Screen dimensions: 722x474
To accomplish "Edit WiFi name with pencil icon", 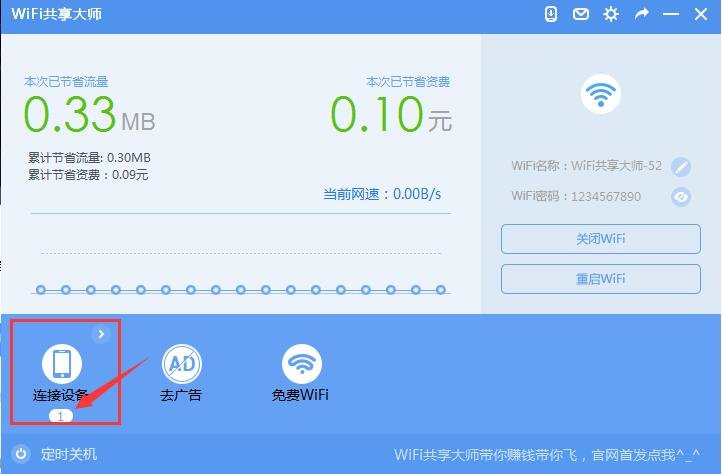I will click(x=681, y=166).
